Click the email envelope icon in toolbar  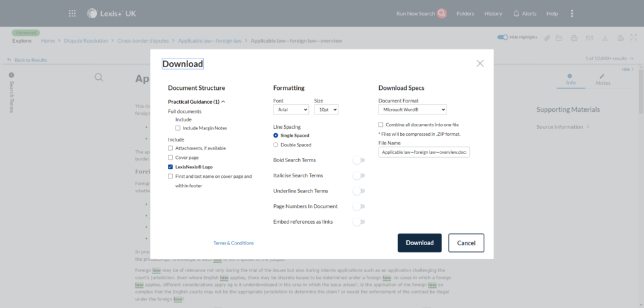point(589,38)
